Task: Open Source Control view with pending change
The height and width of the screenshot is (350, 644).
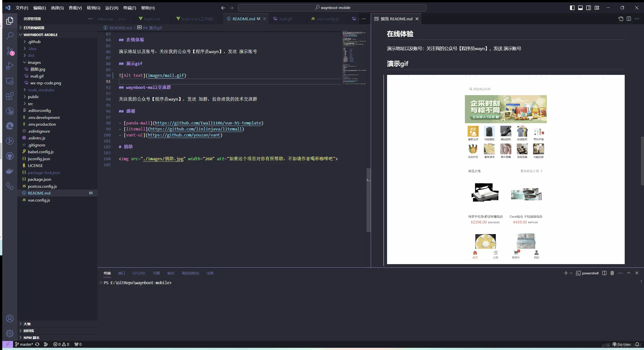Action: [10, 51]
